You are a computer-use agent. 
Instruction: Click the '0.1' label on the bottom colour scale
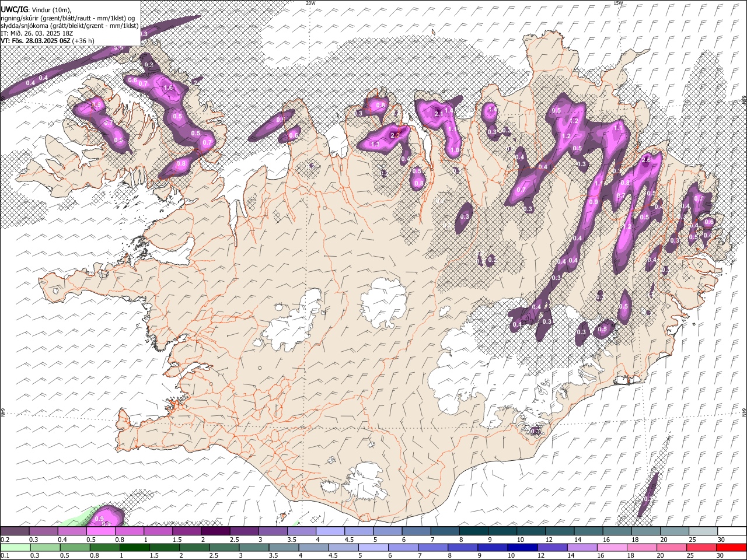pos(5,556)
